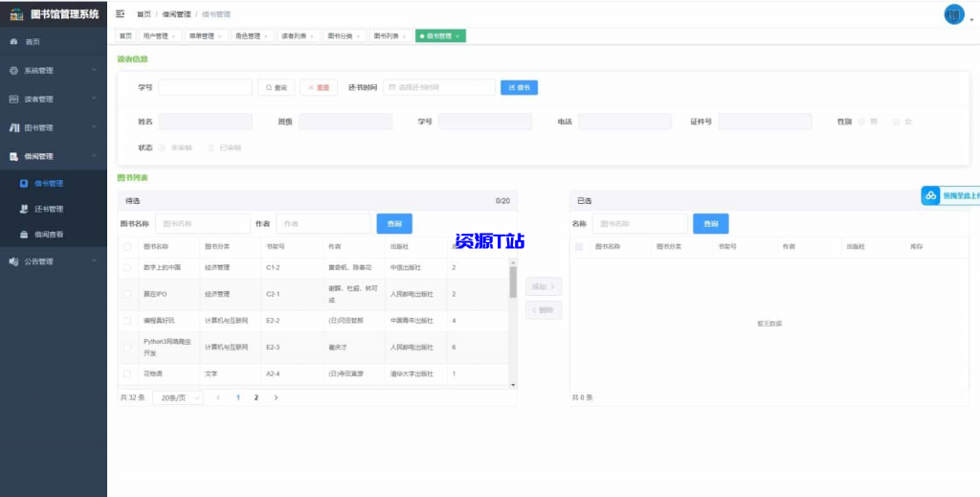Expand the 图书管理 menu chevron
Viewport: 980px width, 497px height.
94,127
